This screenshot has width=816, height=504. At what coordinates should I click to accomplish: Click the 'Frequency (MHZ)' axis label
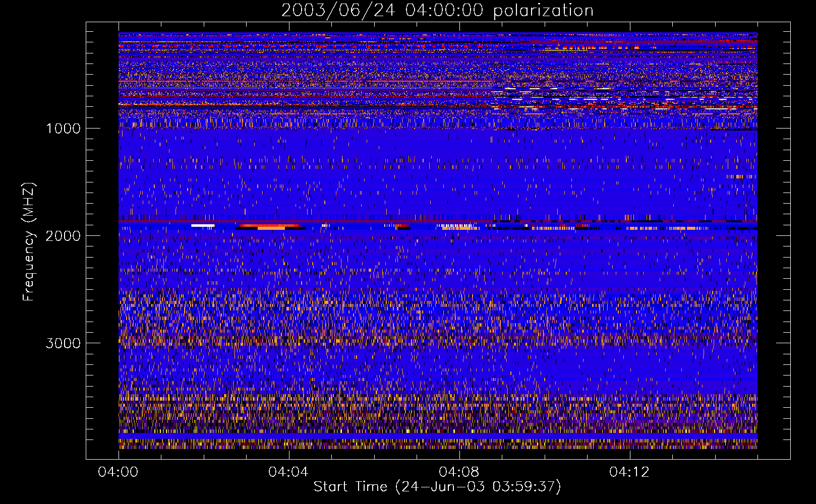click(x=29, y=242)
